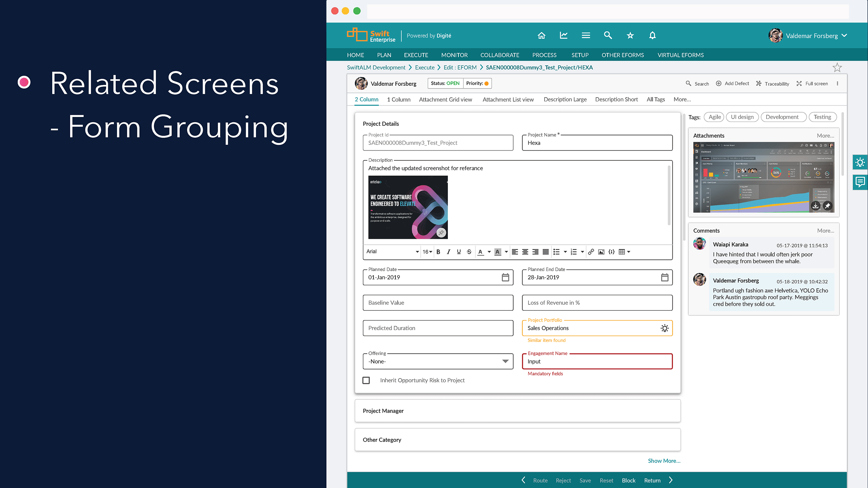Screen dimensions: 868x488
Task: Bookmark page with outline star
Action: [837, 67]
